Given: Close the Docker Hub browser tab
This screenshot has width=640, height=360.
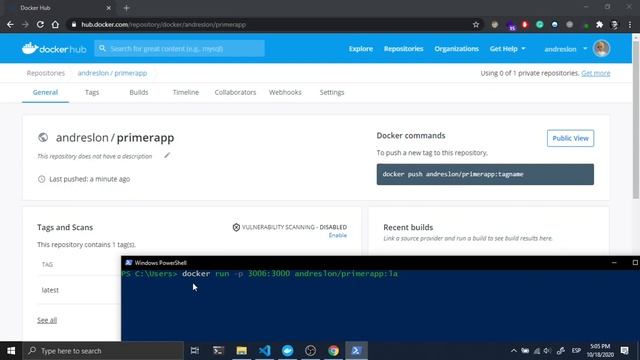Looking at the screenshot, I should (x=108, y=8).
